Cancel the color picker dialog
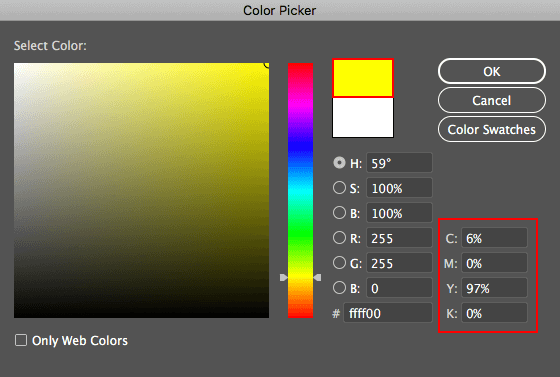Image resolution: width=560 pixels, height=377 pixels. click(491, 100)
